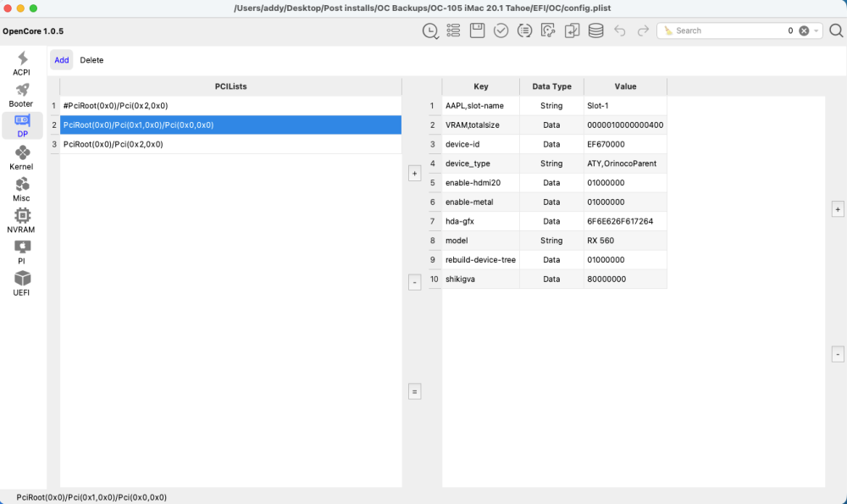This screenshot has height=504, width=847.
Task: Click the circular-arrows list sync icon
Action: [x=524, y=30]
